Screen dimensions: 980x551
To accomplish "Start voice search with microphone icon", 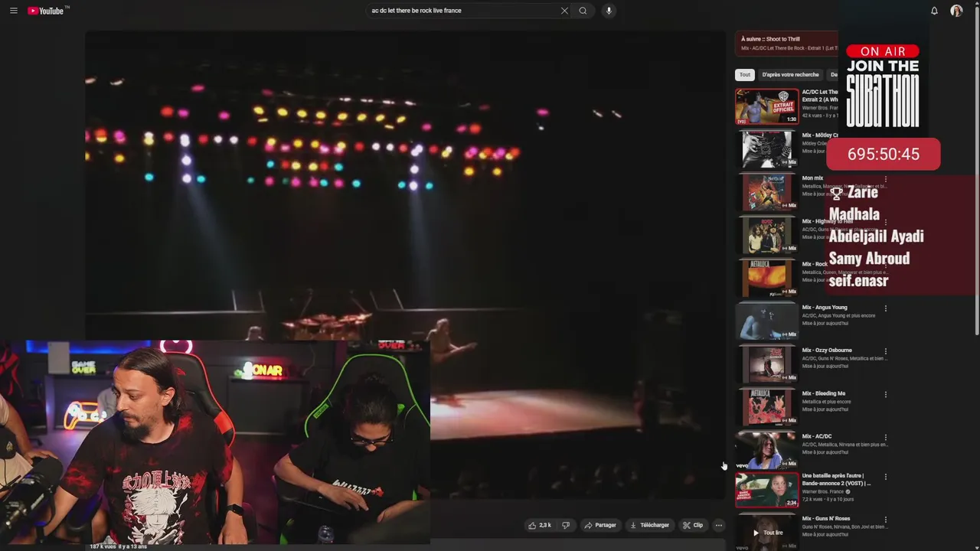I will click(x=609, y=11).
